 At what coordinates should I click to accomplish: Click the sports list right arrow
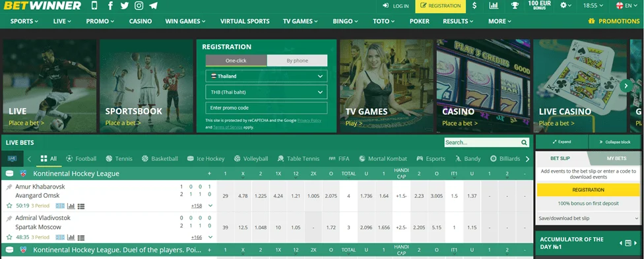click(528, 159)
